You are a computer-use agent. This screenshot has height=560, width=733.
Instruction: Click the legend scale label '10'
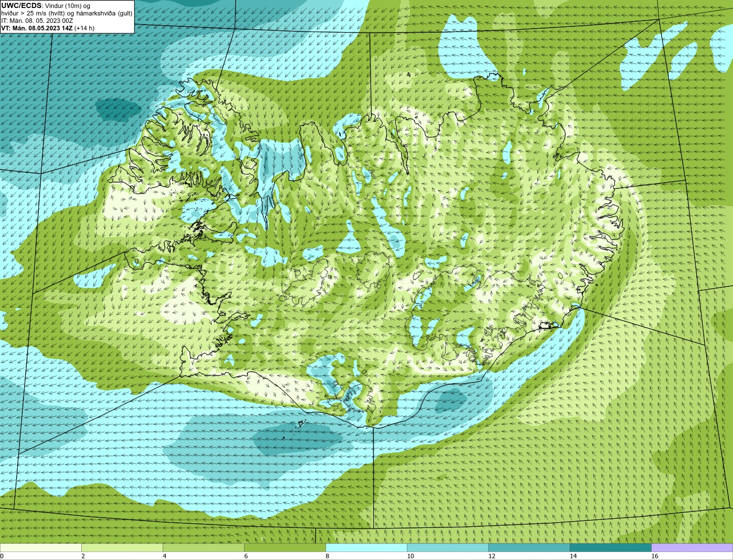411,556
